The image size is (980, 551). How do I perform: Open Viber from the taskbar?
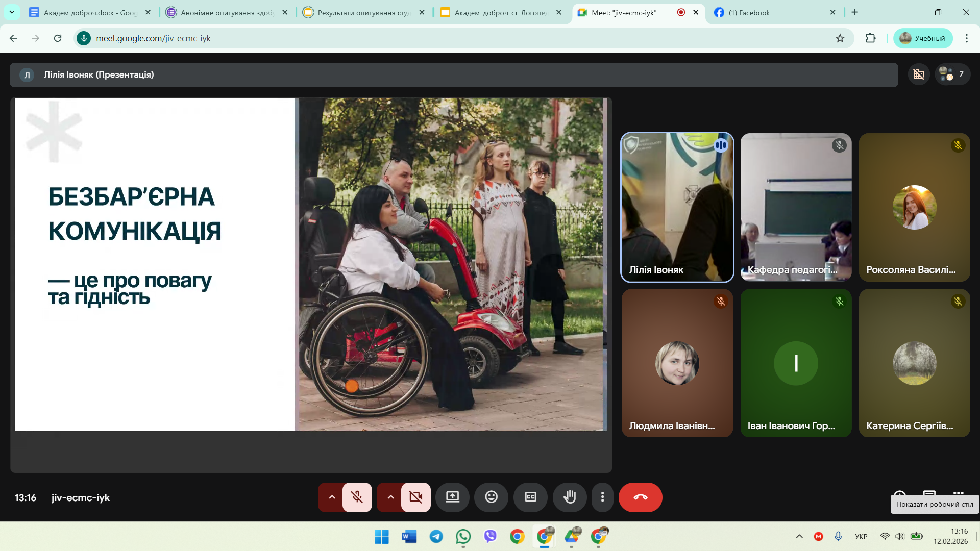click(490, 537)
